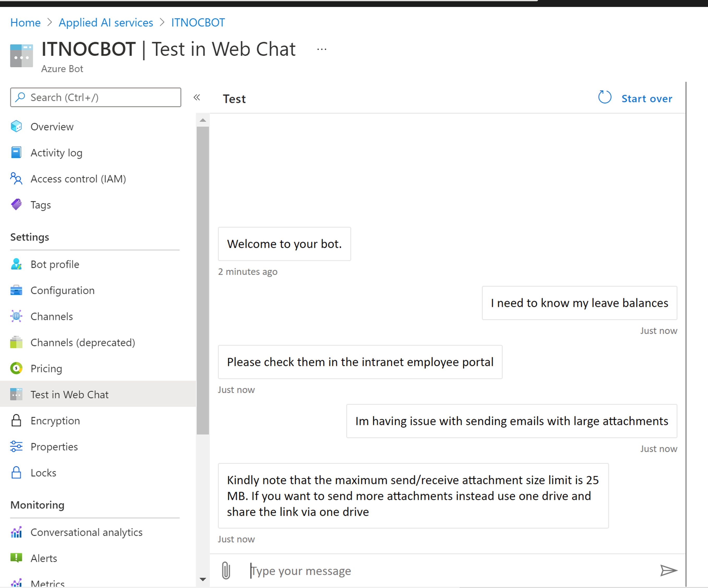Screen dimensions: 708x588
Task: Open Conversational analytics under Monitoring
Action: 86,532
